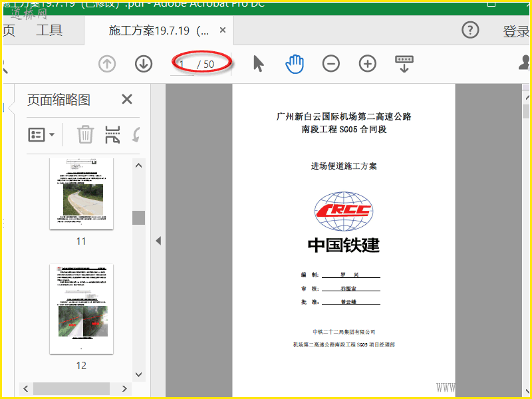Select the arrow selection tool

[259, 64]
